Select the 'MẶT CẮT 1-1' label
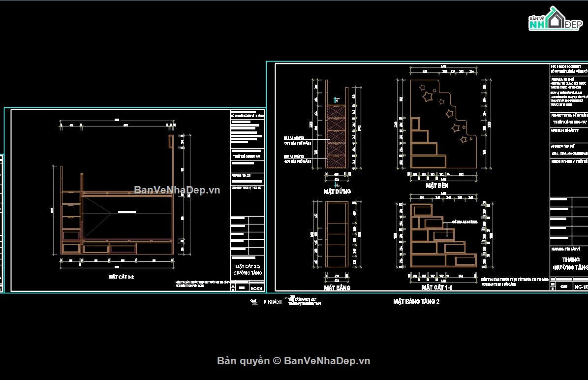The width and height of the screenshot is (588, 380). 436,287
